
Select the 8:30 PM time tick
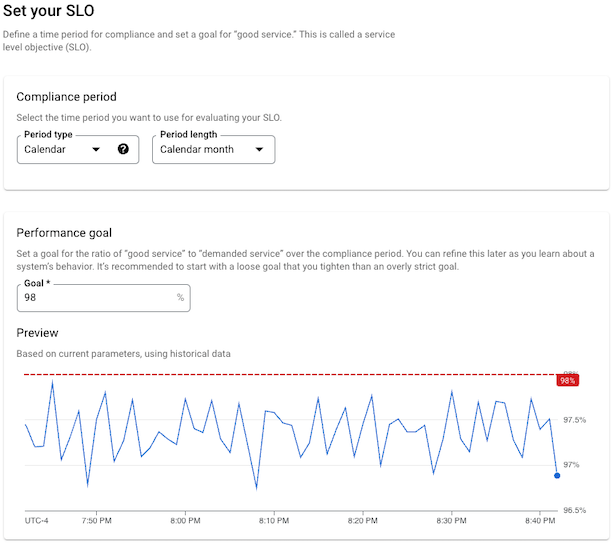coord(452,521)
